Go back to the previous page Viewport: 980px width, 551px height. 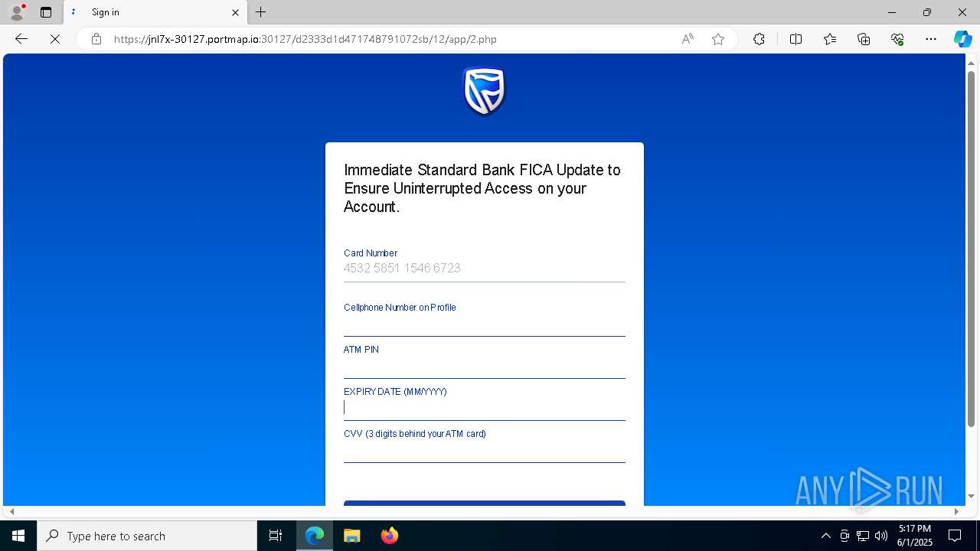[21, 39]
